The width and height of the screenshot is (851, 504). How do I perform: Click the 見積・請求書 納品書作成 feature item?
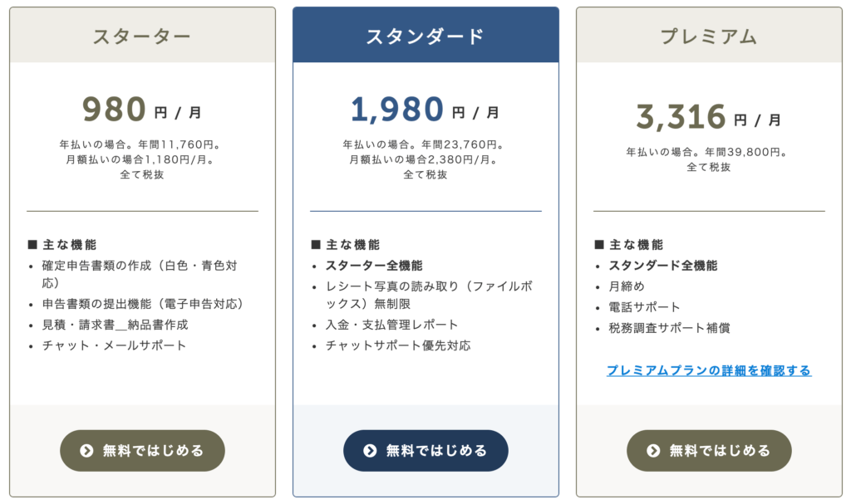(115, 325)
